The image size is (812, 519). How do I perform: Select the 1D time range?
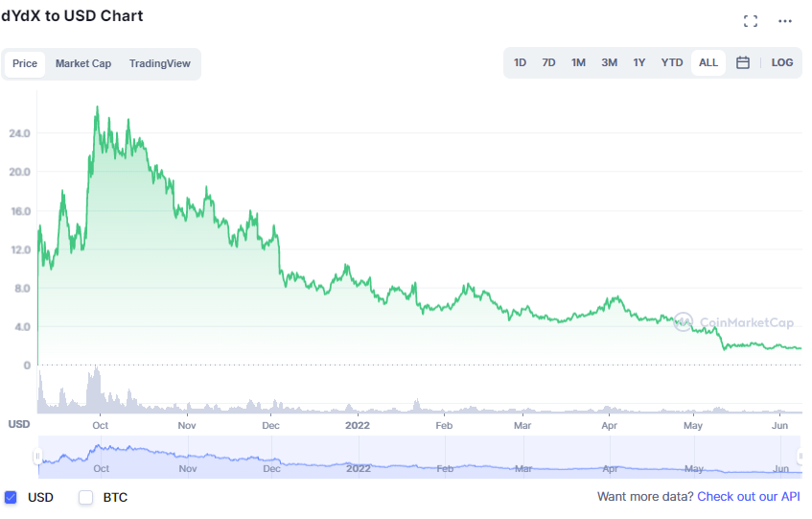pos(520,62)
